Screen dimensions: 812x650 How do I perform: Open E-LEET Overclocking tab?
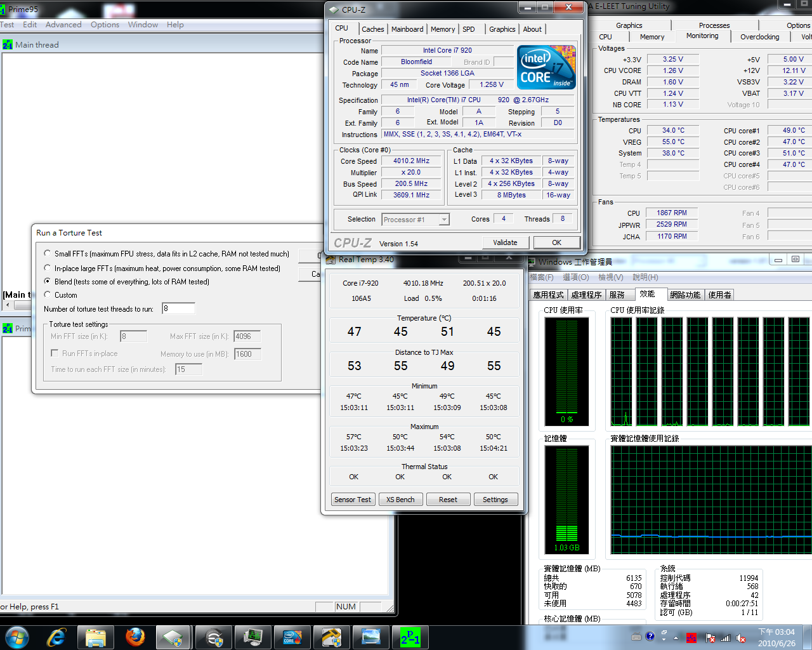coord(760,37)
